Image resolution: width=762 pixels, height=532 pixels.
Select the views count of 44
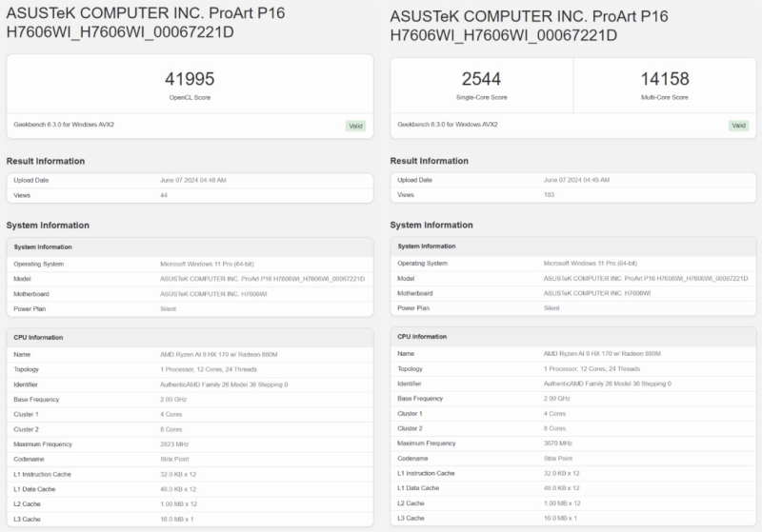165,195
